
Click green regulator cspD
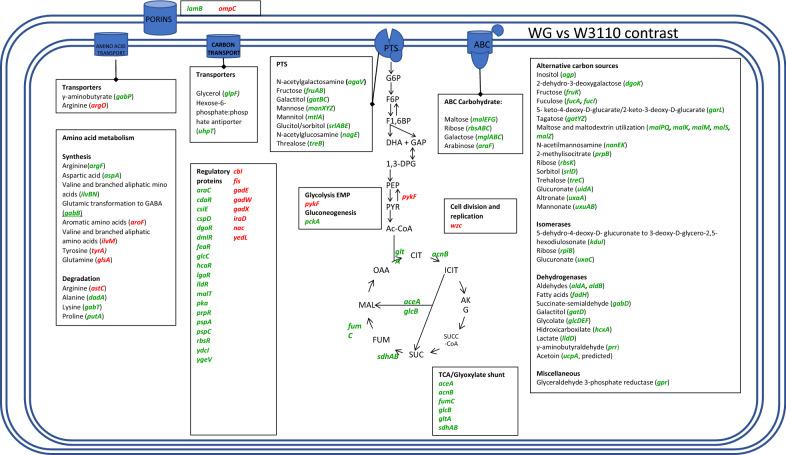(x=204, y=218)
